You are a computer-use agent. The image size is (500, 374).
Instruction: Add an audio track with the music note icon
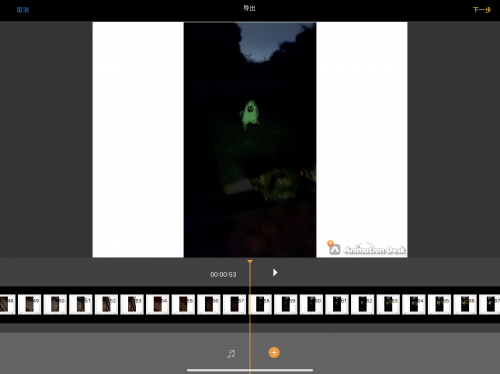(231, 353)
